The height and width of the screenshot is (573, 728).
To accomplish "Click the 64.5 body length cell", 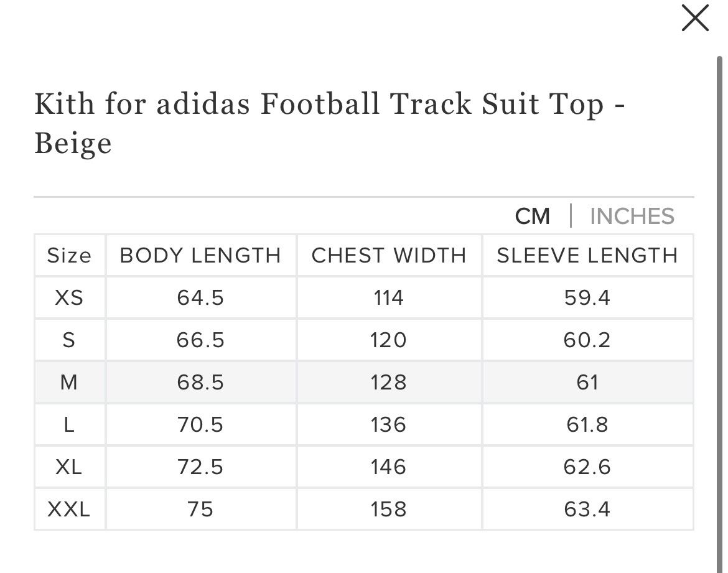I will pos(200,297).
